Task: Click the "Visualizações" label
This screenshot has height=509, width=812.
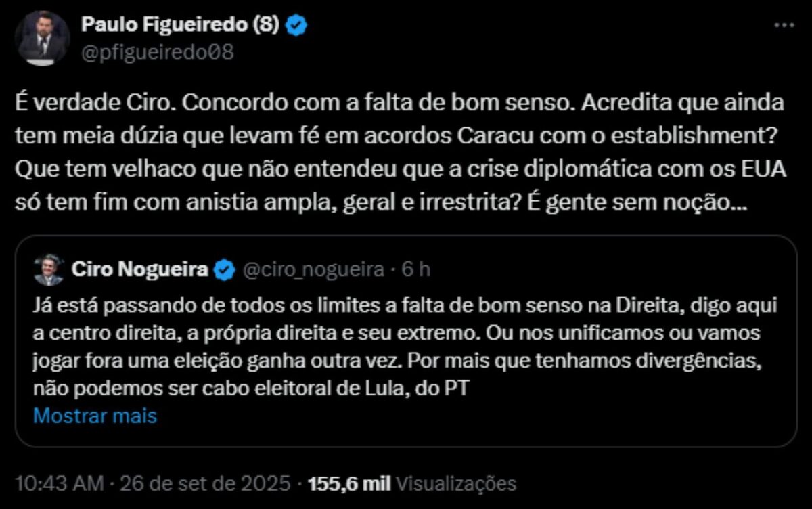Action: pos(455,484)
